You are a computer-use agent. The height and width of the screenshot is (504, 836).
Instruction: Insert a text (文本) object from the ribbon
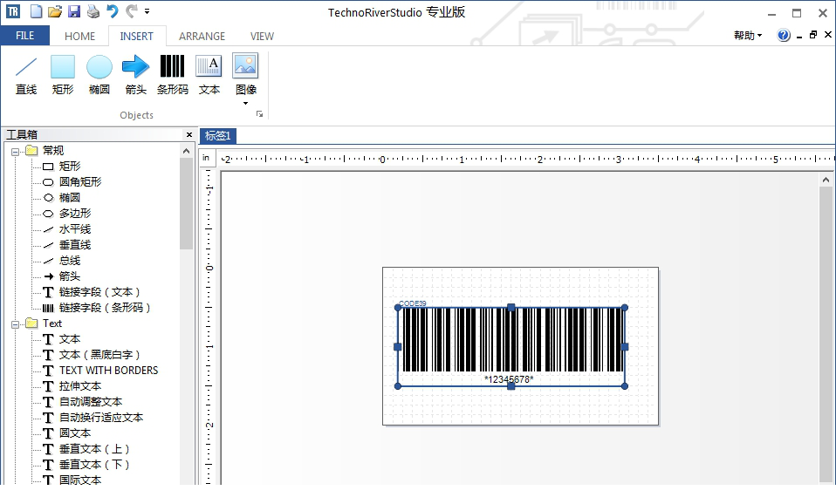(209, 75)
